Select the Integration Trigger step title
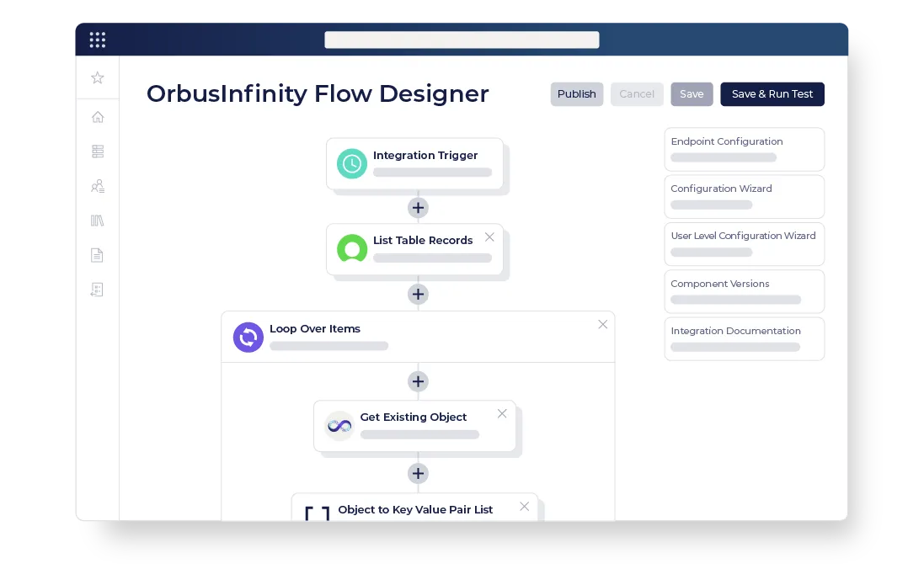 pos(425,156)
